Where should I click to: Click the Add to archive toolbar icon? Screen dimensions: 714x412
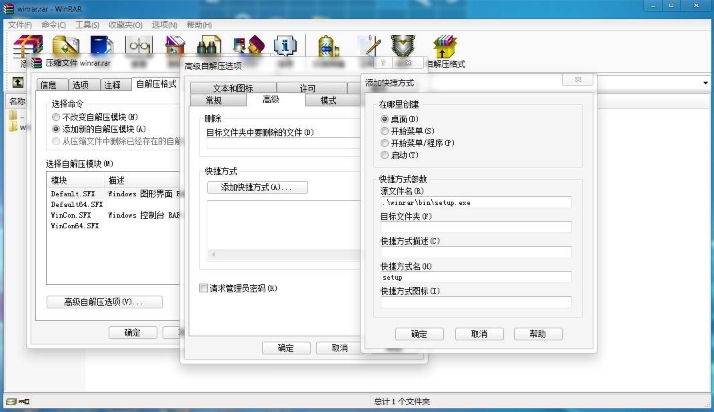tap(28, 46)
